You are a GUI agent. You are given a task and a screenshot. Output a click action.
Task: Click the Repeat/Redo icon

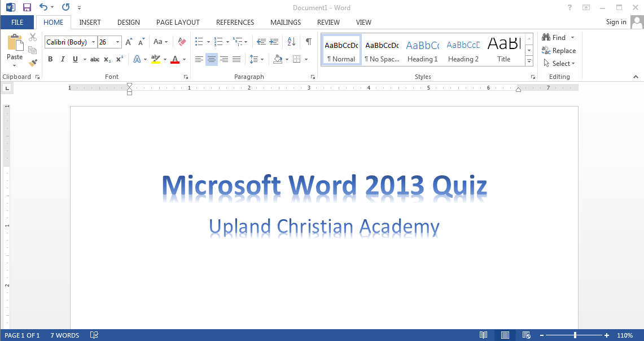(x=65, y=7)
